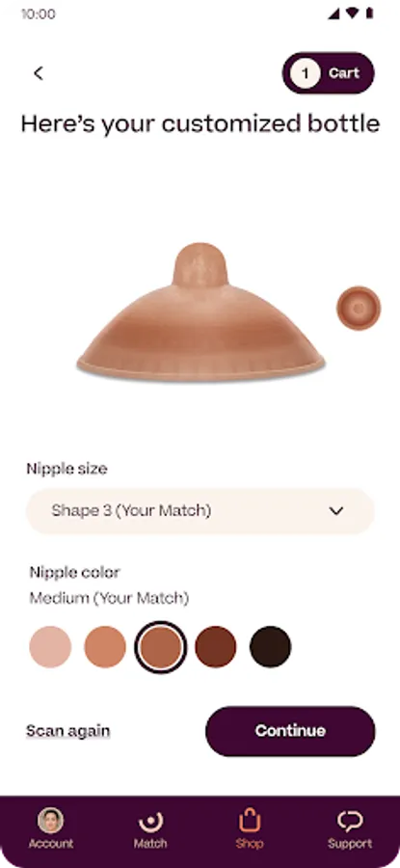This screenshot has height=868, width=400.
Task: Open the Shape 3 (Your Match) selector
Action: [200, 511]
